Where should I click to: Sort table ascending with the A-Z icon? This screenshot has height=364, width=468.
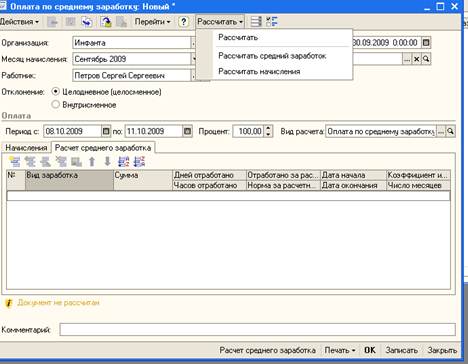(124, 162)
